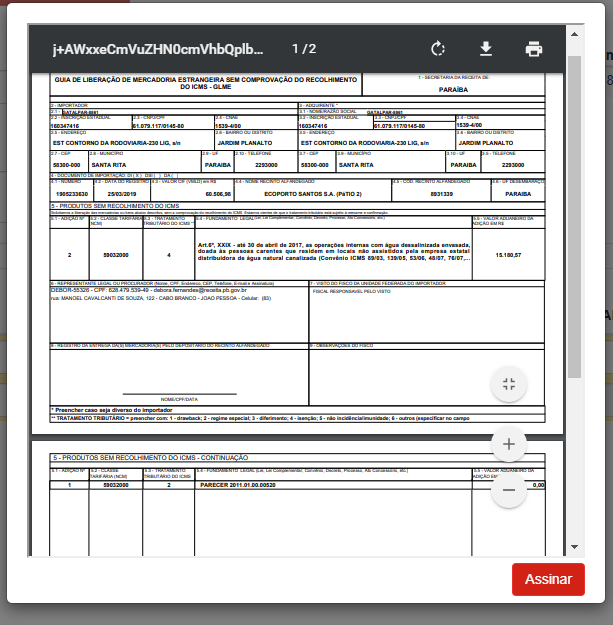Click the PDF file name title
Image resolution: width=613 pixels, height=625 pixels.
tap(158, 49)
